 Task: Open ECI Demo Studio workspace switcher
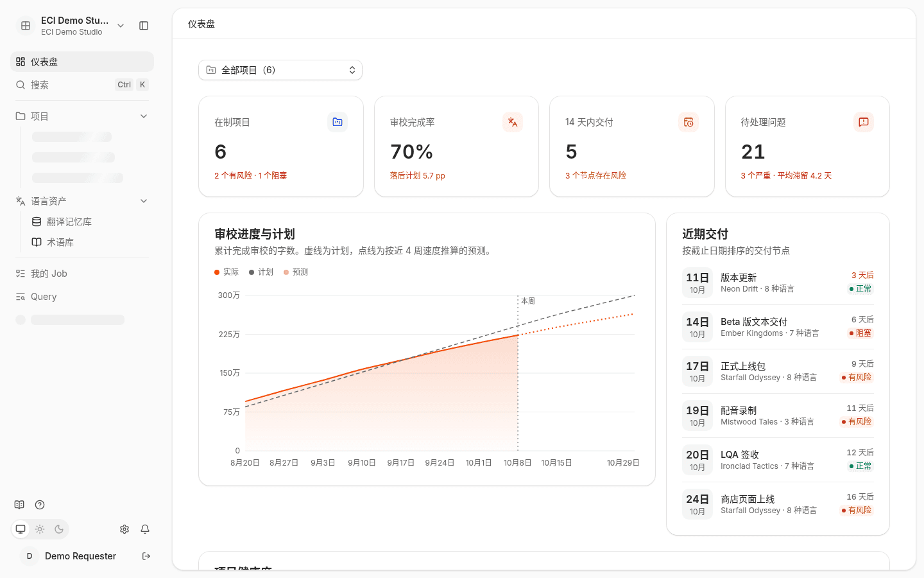pos(71,26)
